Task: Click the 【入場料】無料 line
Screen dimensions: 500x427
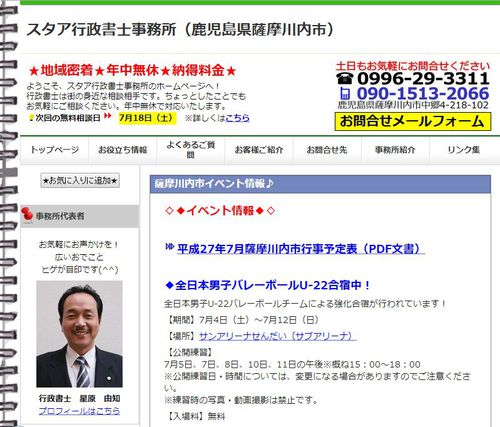Action: pyautogui.click(x=195, y=416)
